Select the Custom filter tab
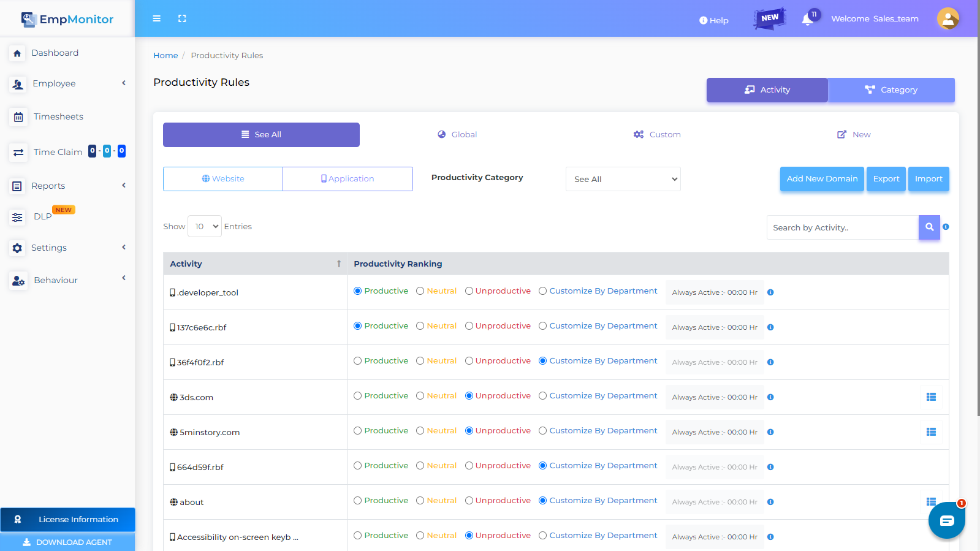 [x=657, y=135]
